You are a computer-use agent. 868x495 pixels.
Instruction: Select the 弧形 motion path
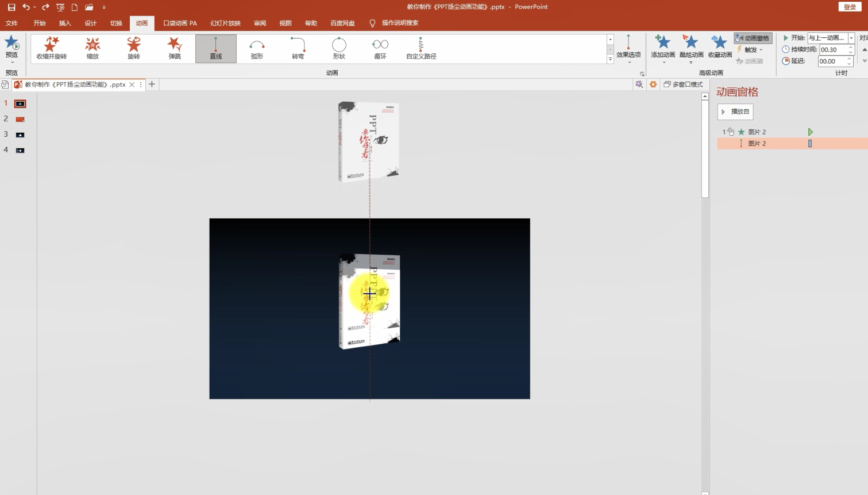point(257,48)
